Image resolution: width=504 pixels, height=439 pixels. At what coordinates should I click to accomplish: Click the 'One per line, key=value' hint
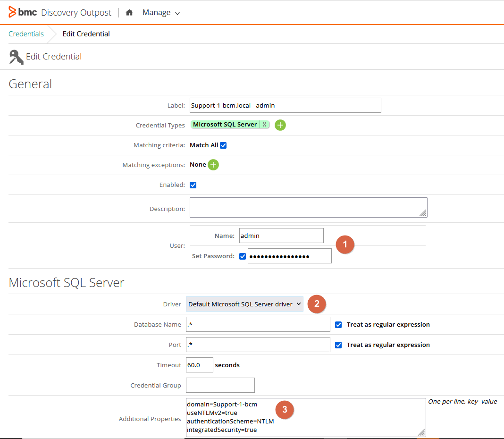point(462,401)
